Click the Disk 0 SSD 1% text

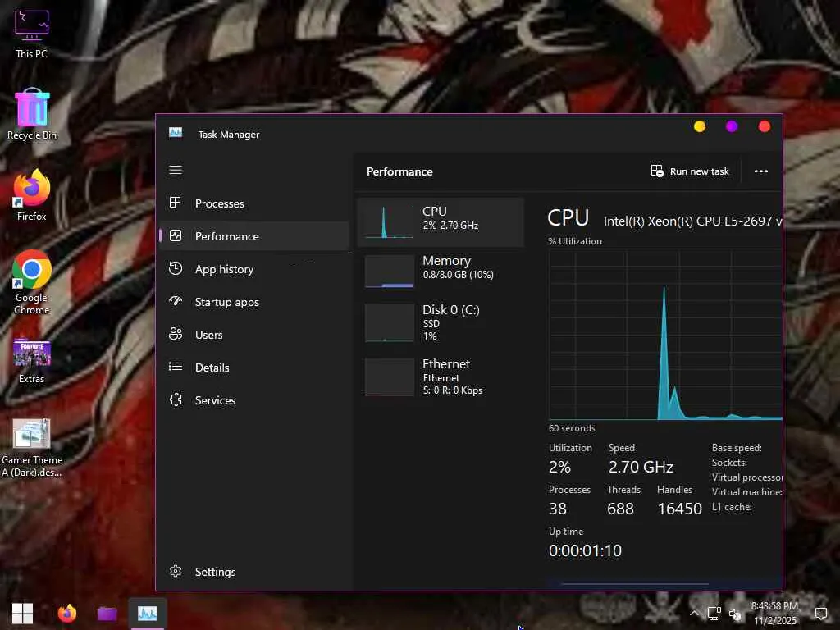click(431, 330)
